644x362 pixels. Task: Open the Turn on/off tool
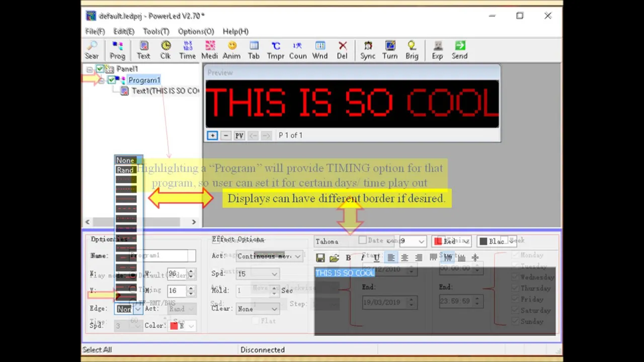coord(390,50)
